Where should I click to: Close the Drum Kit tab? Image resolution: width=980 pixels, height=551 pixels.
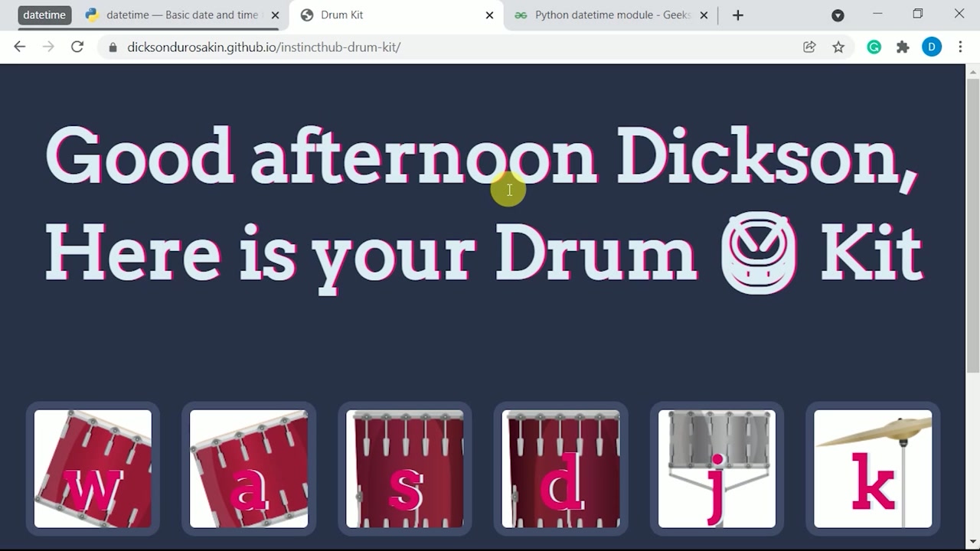(489, 15)
